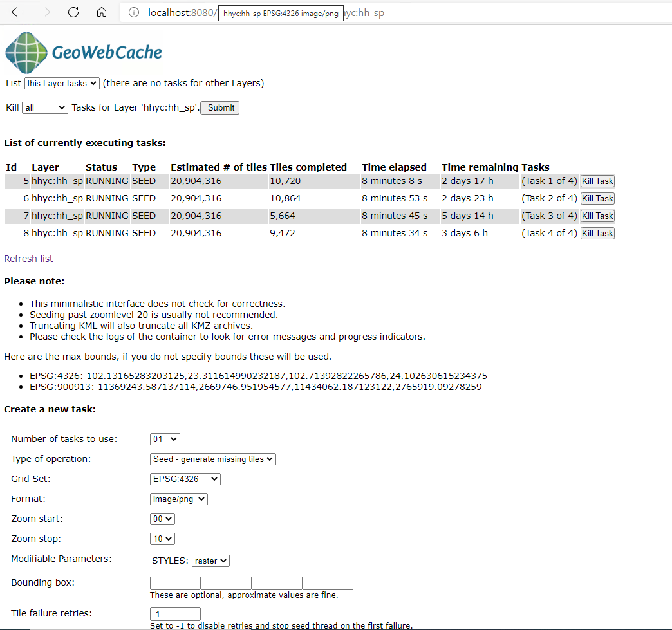Image resolution: width=672 pixels, height=630 pixels.
Task: Click the Refresh list link
Action: [x=28, y=259]
